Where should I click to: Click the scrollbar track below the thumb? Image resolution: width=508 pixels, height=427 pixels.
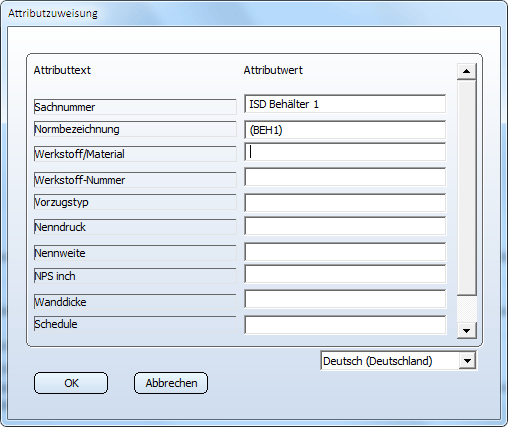coord(466,309)
